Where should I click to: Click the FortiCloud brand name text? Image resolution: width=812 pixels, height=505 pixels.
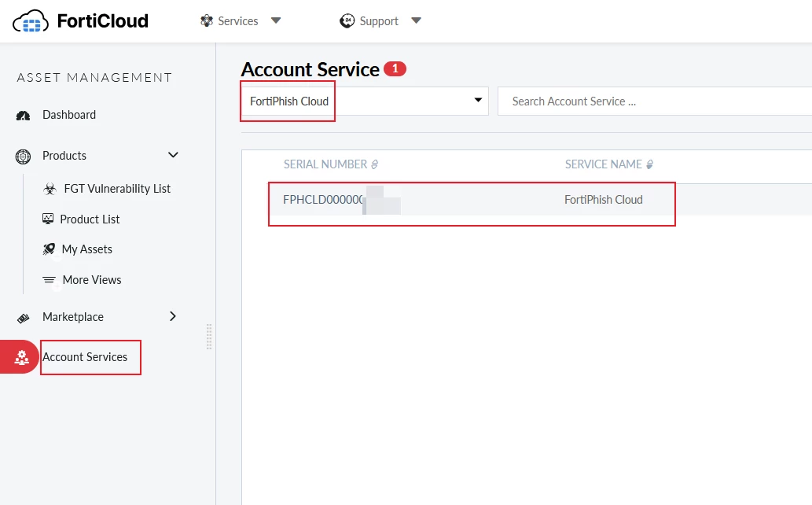pyautogui.click(x=102, y=21)
